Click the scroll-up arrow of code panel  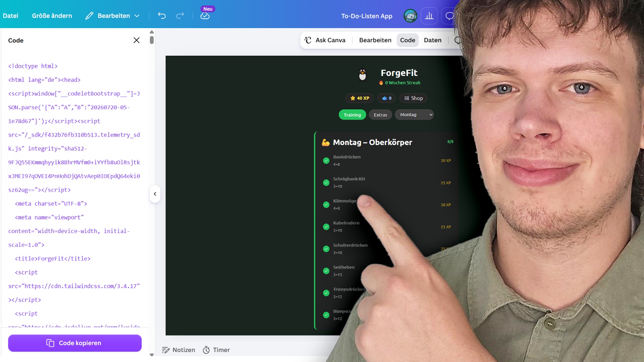point(152,32)
